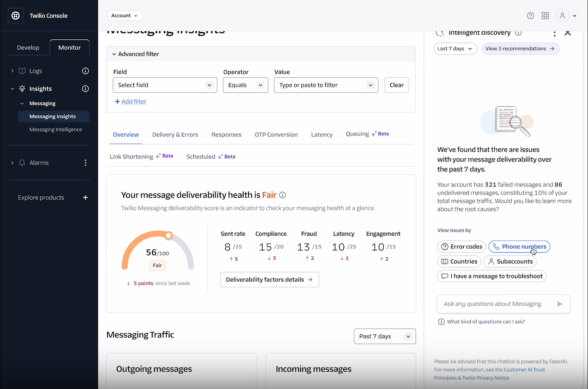Open the Select field dropdown

coord(165,85)
